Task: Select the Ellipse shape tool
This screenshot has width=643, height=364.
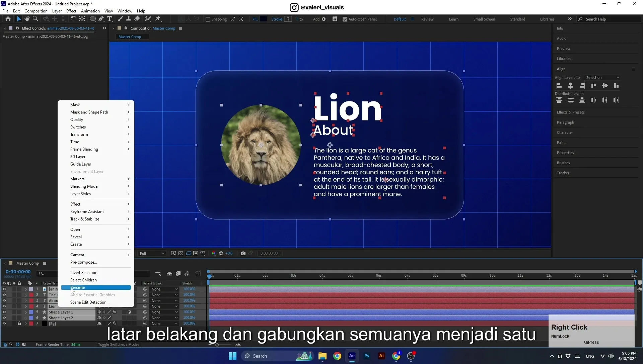Action: pos(93,19)
